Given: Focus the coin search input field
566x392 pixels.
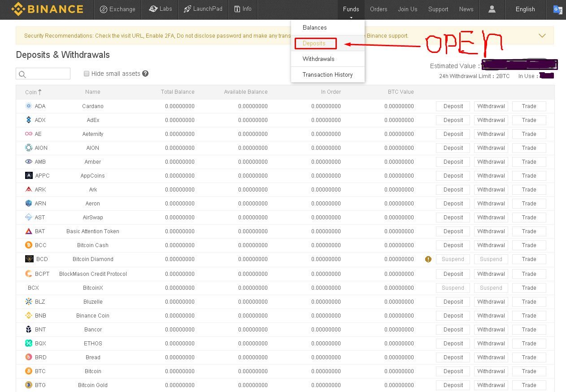Looking at the screenshot, I should point(43,74).
